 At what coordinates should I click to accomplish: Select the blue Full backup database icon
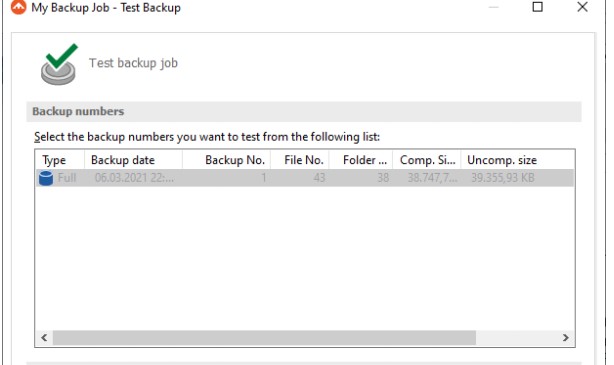(x=46, y=178)
